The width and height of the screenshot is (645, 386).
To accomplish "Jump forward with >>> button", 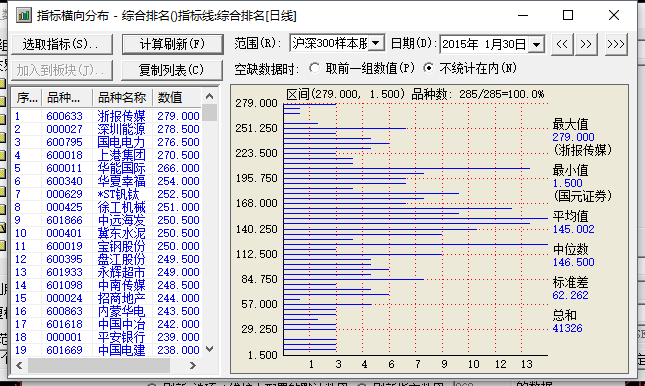I will 616,44.
